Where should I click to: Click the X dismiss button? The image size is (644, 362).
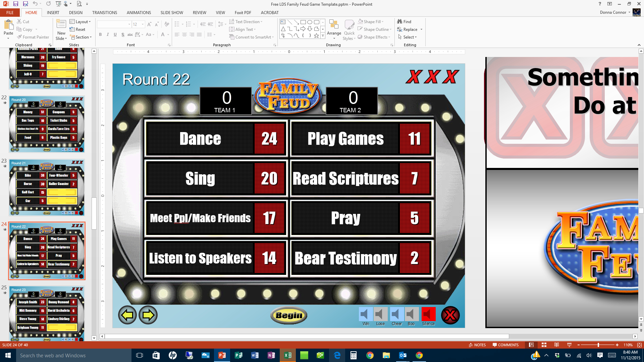450,315
